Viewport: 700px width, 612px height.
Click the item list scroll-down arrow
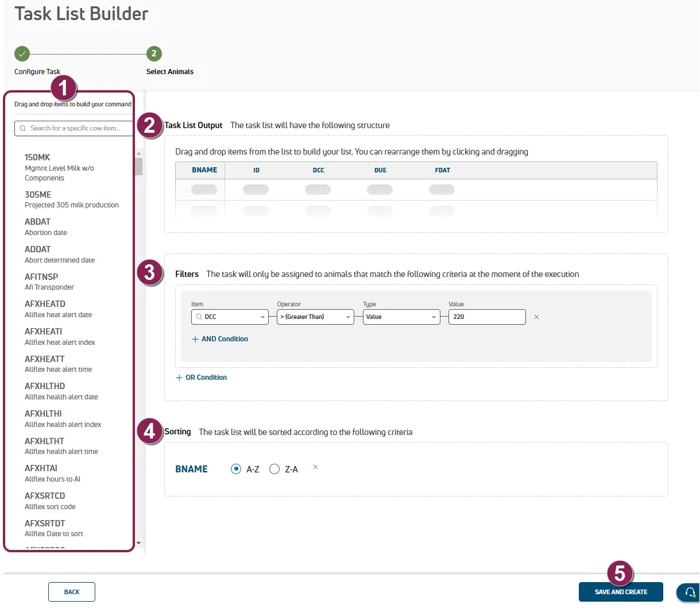(x=138, y=543)
